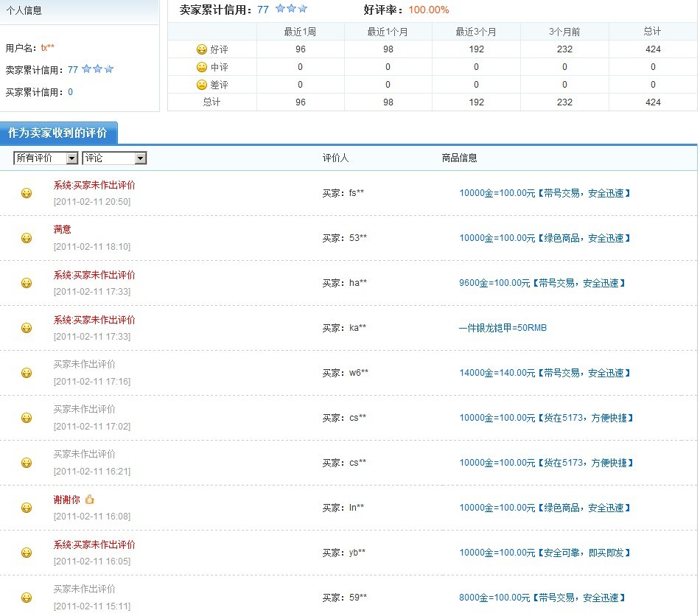Click the star icons in the 个人信息 panel

coord(97,69)
